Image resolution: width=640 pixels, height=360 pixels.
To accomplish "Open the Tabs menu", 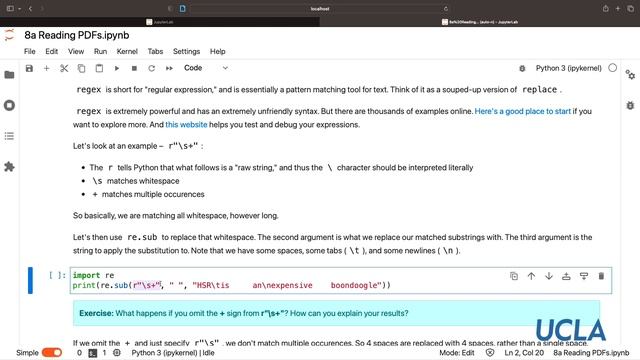I will point(155,51).
